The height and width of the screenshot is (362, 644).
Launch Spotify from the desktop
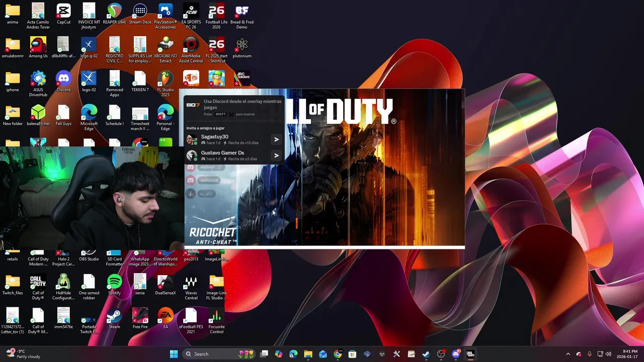114,285
